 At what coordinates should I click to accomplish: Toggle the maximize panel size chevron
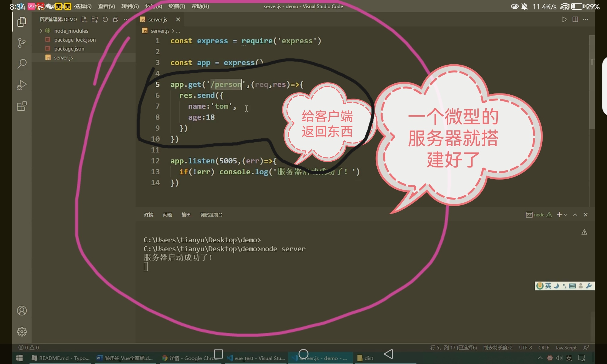575,215
